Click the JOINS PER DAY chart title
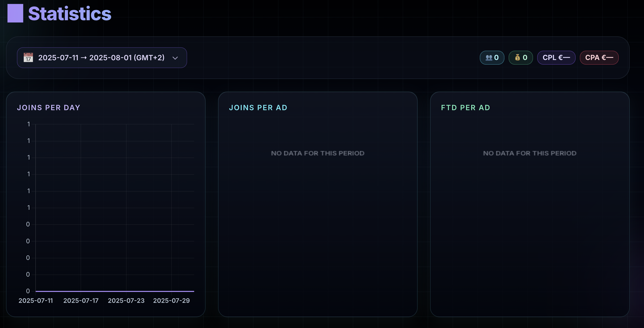The width and height of the screenshot is (644, 328). (x=48, y=108)
